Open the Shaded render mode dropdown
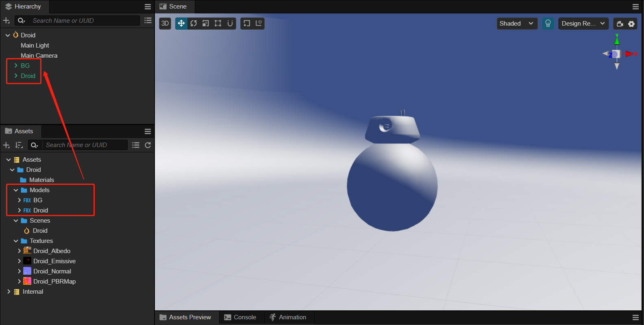The height and width of the screenshot is (325, 644). (x=517, y=24)
